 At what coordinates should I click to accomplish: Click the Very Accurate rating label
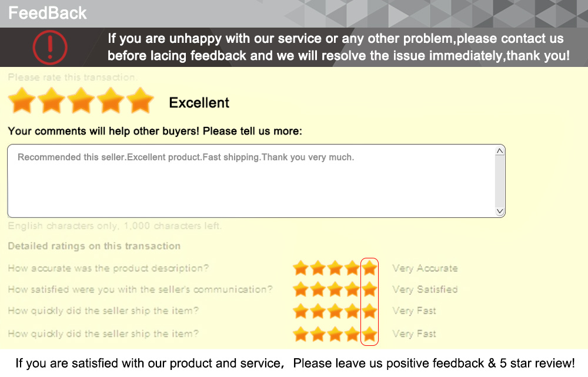coord(425,268)
